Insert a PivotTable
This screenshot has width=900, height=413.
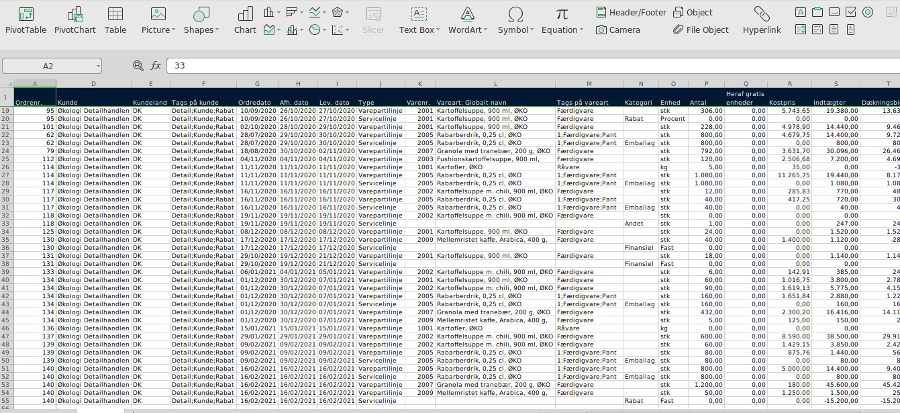click(x=25, y=19)
